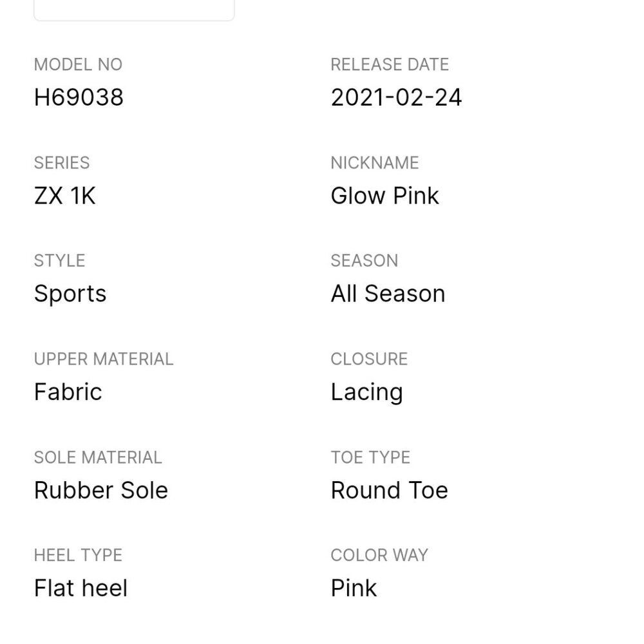
Task: Select the release date 2021-02-24
Action: click(x=396, y=98)
